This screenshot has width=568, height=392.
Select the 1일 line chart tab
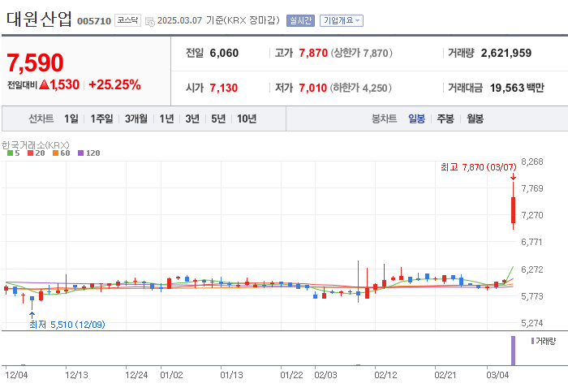point(71,118)
